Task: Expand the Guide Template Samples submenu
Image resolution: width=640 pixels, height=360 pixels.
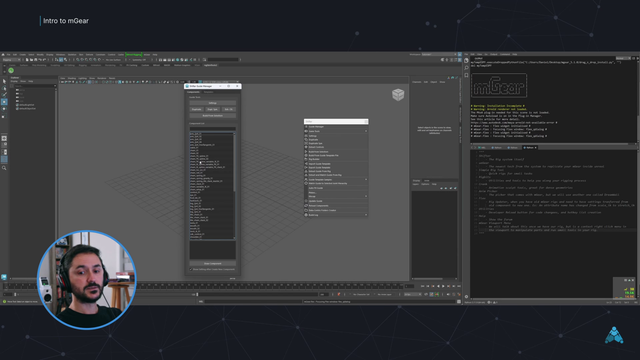Action: coord(366,179)
